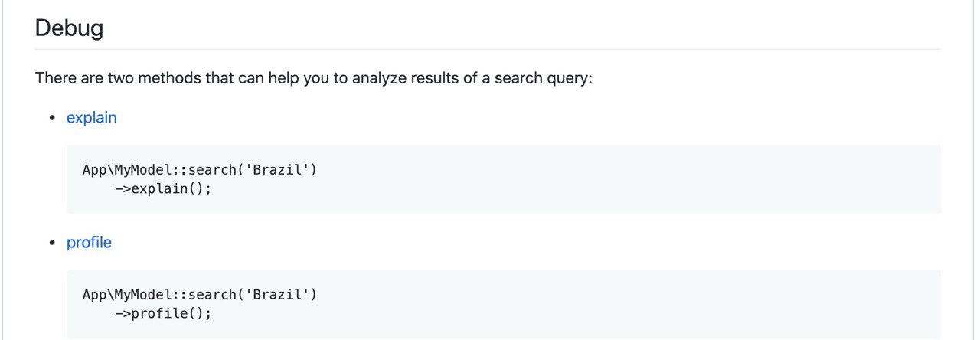Open the explain link
Image resolution: width=980 pixels, height=340 pixels.
tap(91, 118)
